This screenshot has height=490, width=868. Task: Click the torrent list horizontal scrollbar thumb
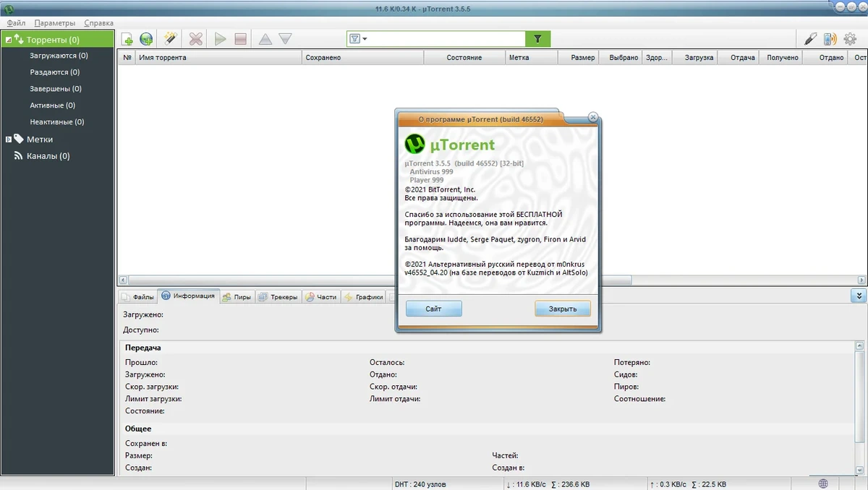[380, 280]
